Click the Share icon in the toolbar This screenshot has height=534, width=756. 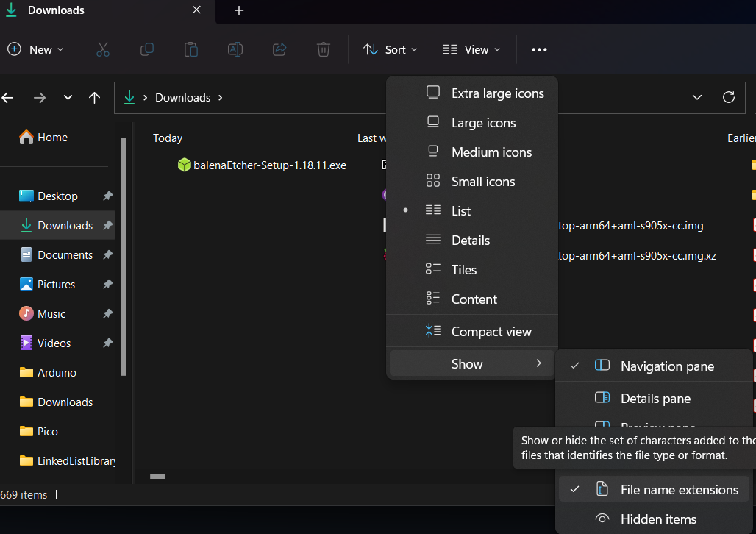click(x=279, y=49)
